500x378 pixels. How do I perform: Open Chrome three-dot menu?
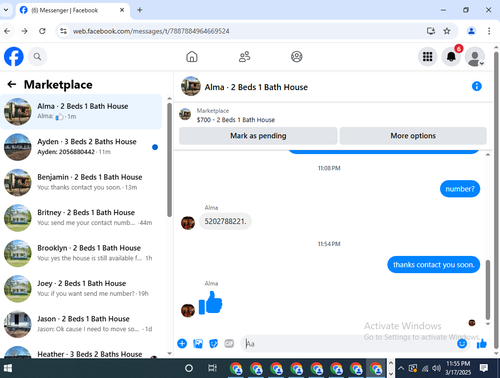pos(489,31)
